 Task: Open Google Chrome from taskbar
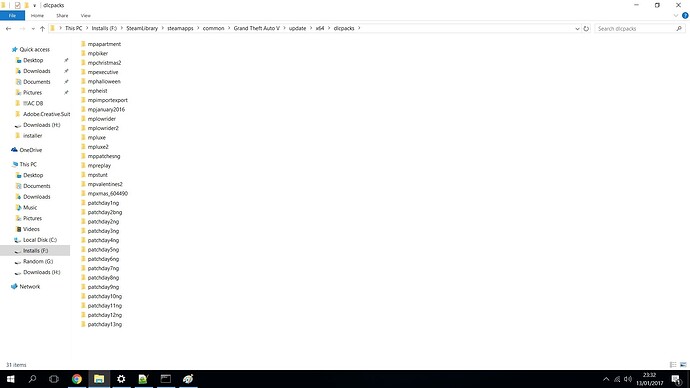(x=77, y=379)
